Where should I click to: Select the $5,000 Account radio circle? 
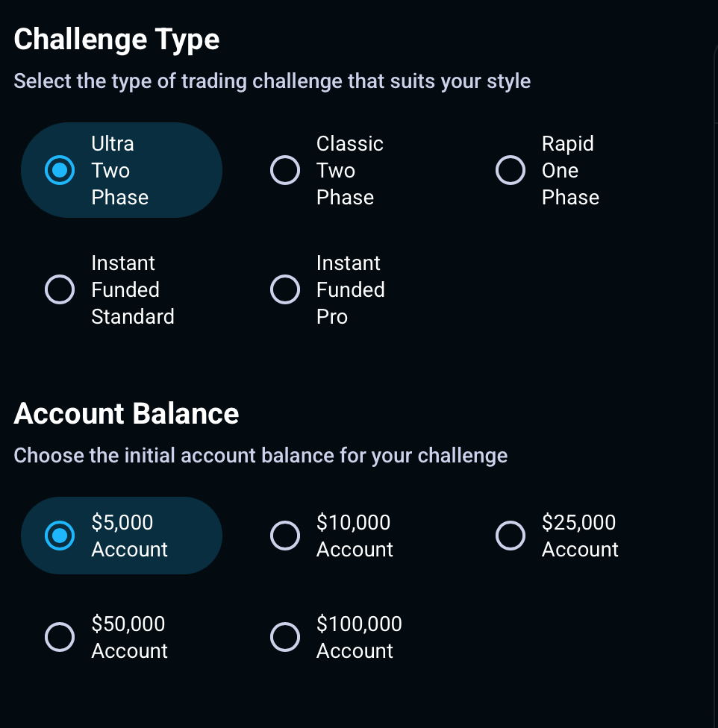tap(60, 536)
